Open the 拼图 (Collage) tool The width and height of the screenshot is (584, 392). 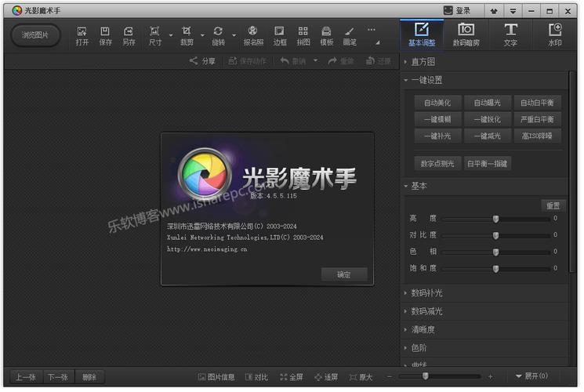(303, 35)
